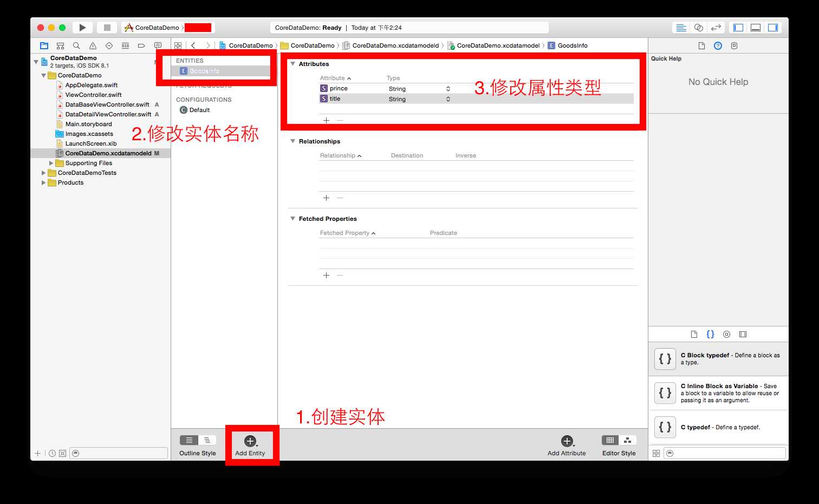The width and height of the screenshot is (819, 504).
Task: Open the Debug navigator
Action: pyautogui.click(x=125, y=45)
